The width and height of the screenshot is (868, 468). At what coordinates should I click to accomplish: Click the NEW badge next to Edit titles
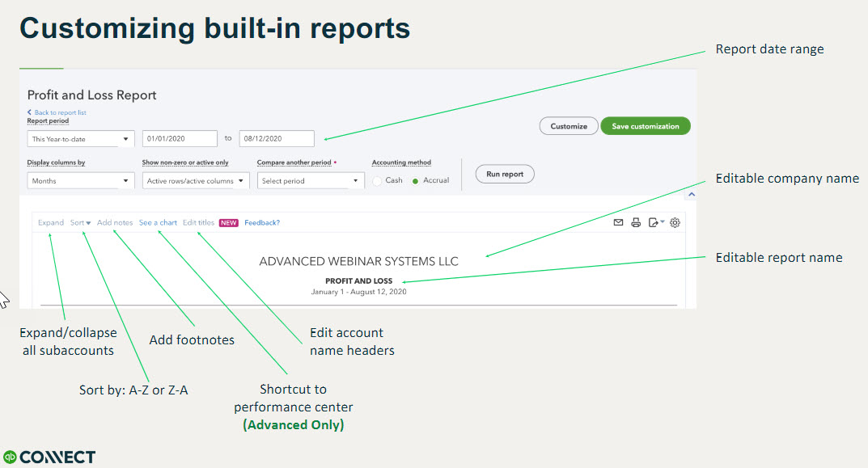(229, 222)
